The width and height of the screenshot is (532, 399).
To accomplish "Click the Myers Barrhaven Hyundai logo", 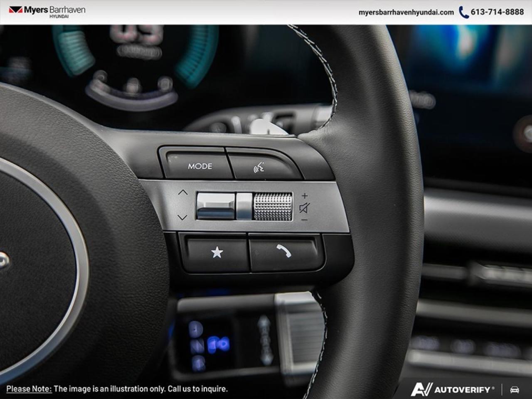I will point(47,12).
